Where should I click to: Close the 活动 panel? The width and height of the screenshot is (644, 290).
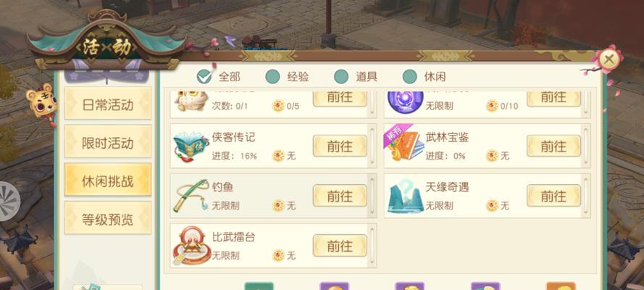pyautogui.click(x=609, y=60)
